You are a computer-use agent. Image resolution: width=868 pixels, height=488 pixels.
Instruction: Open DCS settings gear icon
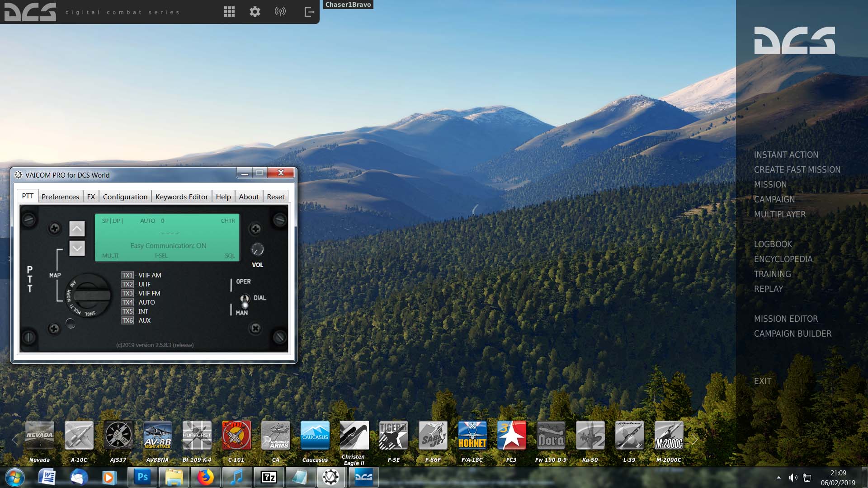click(x=255, y=12)
